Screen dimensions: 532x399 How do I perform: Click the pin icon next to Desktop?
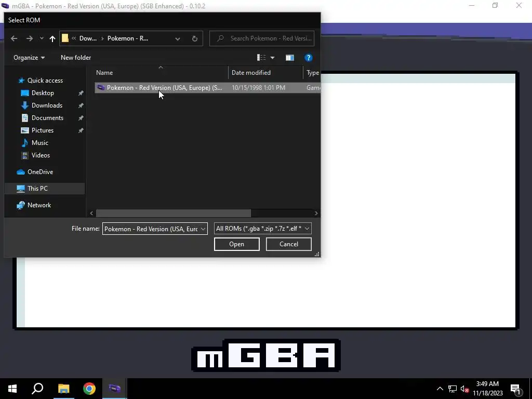point(81,93)
